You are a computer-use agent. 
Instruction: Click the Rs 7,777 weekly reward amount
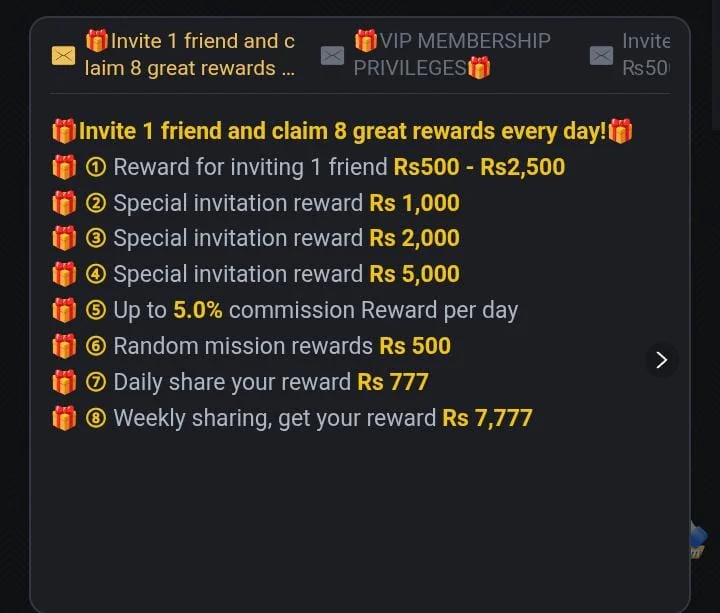coord(487,418)
